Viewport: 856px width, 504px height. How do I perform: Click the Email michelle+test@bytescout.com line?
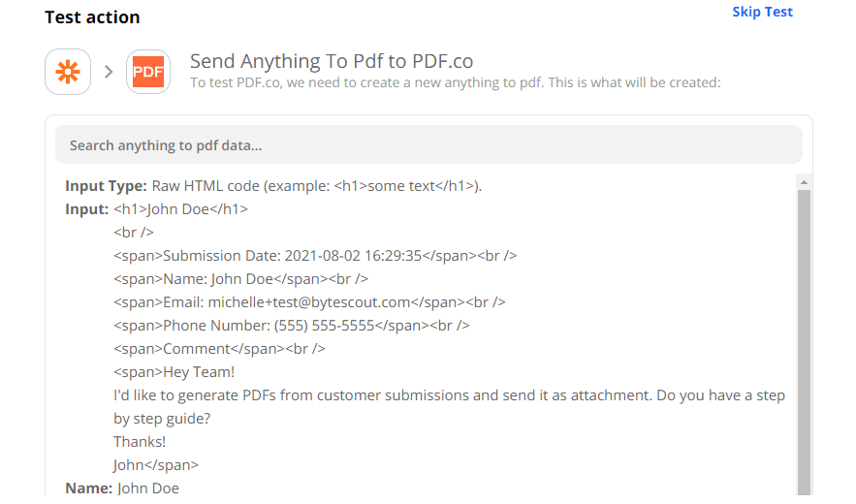pyautogui.click(x=309, y=302)
